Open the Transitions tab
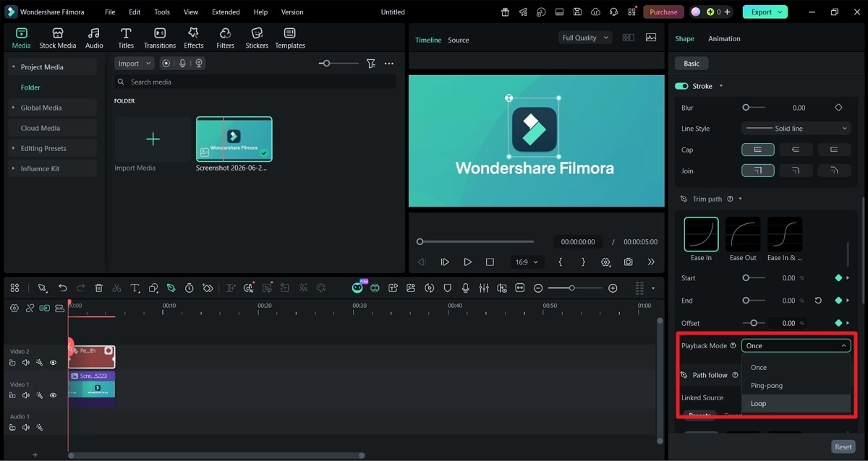Screen dimensions: 868x461 coord(160,38)
